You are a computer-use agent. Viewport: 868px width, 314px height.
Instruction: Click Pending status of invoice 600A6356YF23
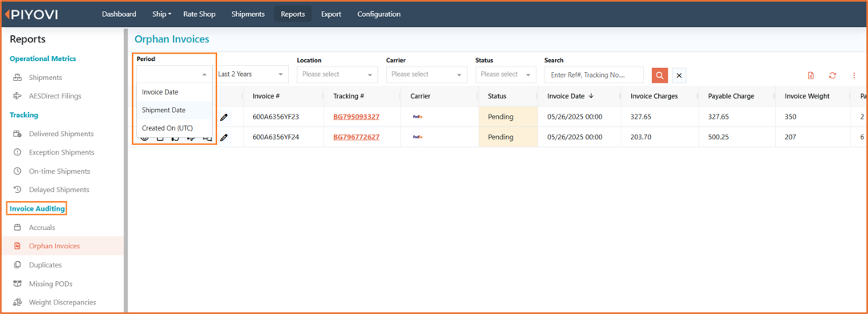tap(500, 117)
